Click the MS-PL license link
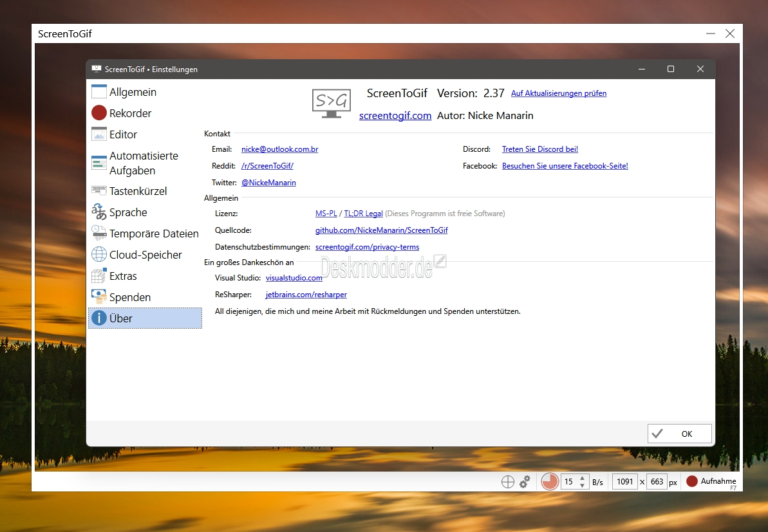The image size is (768, 532). click(326, 214)
